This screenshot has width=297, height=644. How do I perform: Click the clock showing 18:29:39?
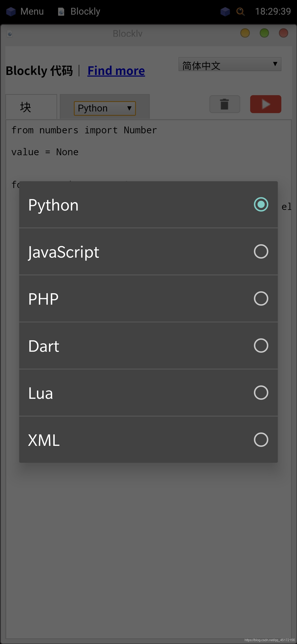pyautogui.click(x=273, y=12)
